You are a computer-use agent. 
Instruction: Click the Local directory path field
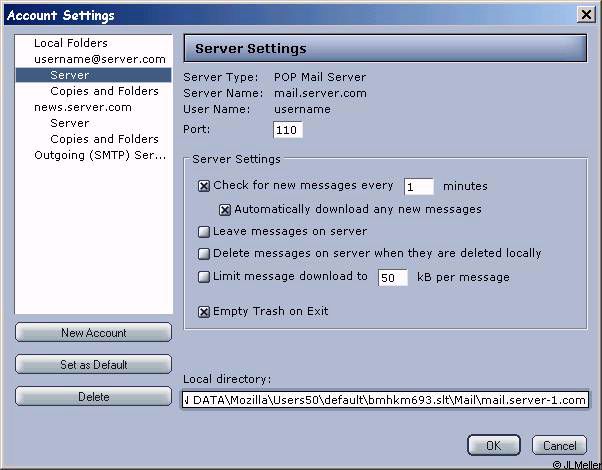(385, 400)
